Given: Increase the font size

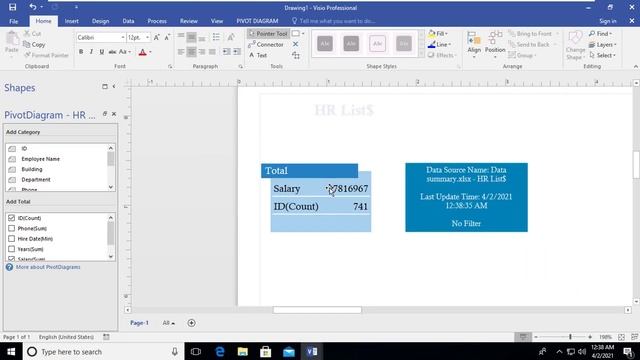Looking at the screenshot, I should (x=156, y=38).
